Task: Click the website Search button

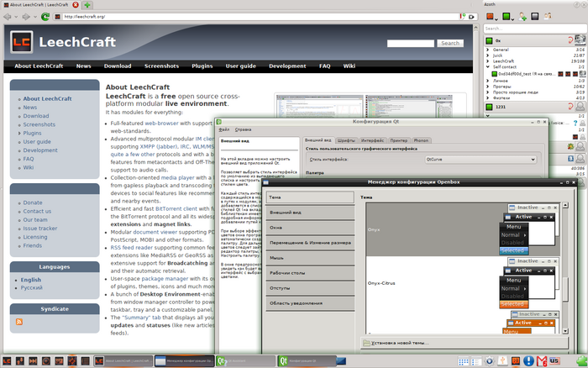Action: [x=450, y=44]
